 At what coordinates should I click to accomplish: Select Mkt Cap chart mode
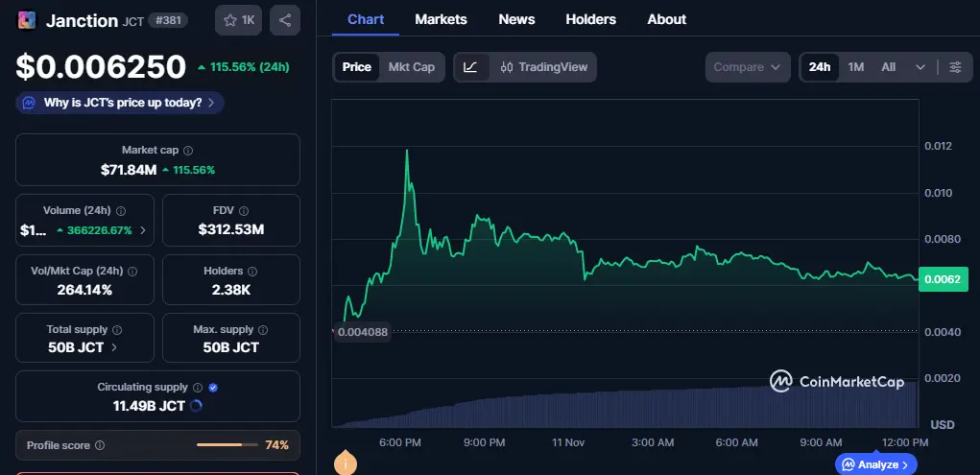click(411, 67)
